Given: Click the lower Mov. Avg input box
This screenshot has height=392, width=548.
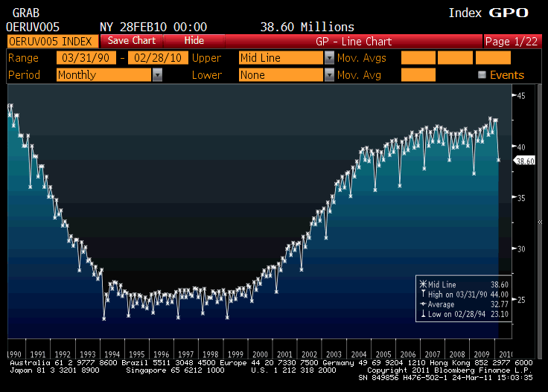Looking at the screenshot, I should pos(418,75).
